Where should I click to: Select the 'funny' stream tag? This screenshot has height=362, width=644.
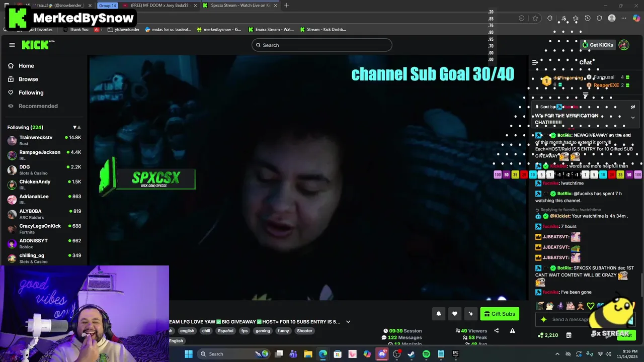click(283, 331)
